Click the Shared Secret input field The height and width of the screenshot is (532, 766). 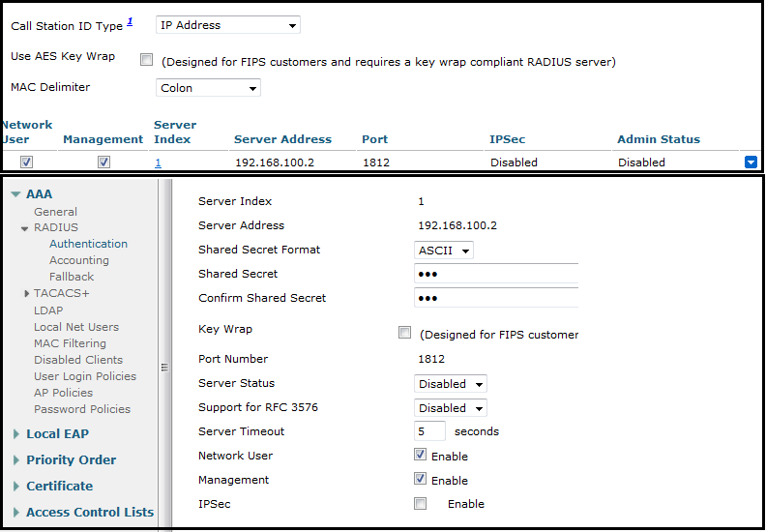(x=496, y=275)
